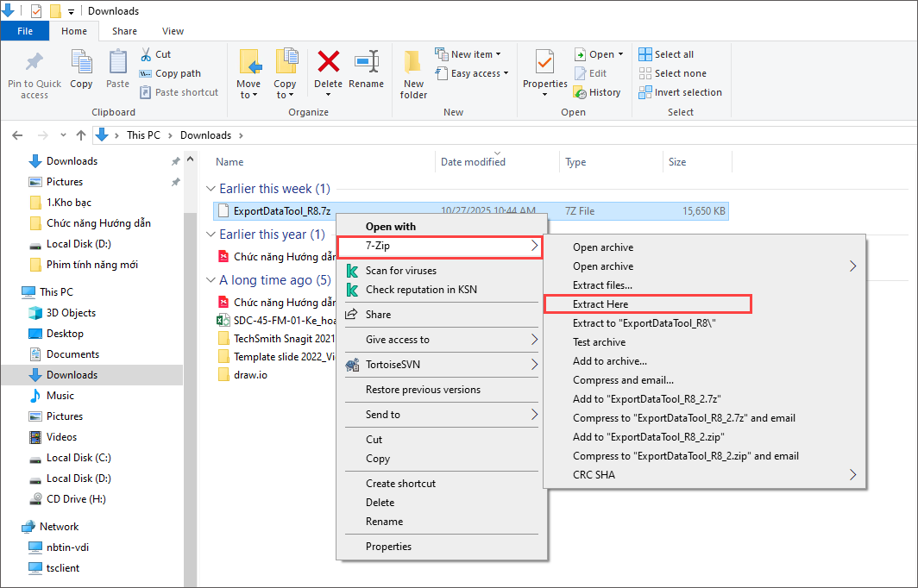Click Invert selection in Select group
Viewport: 918px width, 588px height.
click(x=680, y=92)
